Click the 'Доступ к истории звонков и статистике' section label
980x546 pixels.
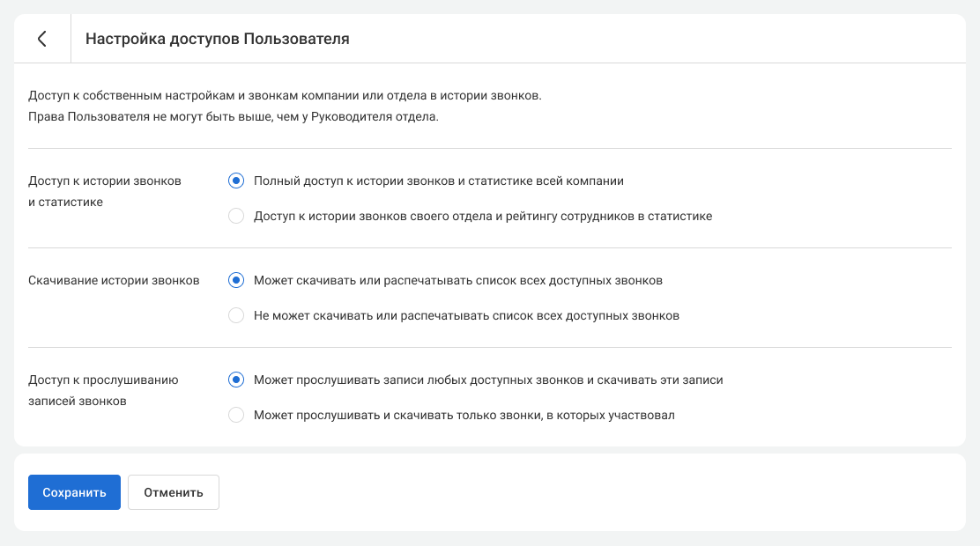click(104, 191)
